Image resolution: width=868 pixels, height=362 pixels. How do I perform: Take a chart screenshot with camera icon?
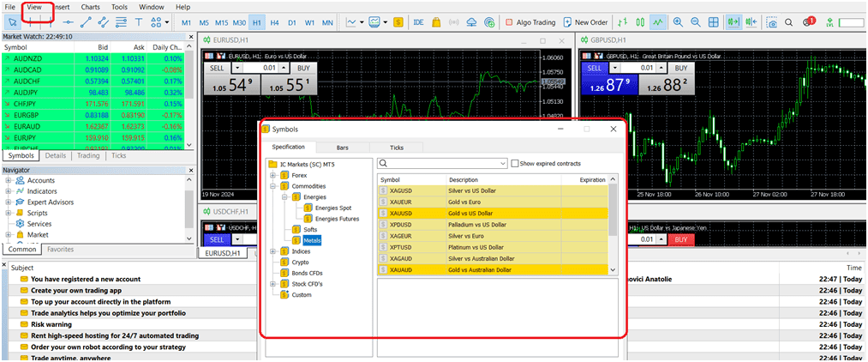[772, 22]
